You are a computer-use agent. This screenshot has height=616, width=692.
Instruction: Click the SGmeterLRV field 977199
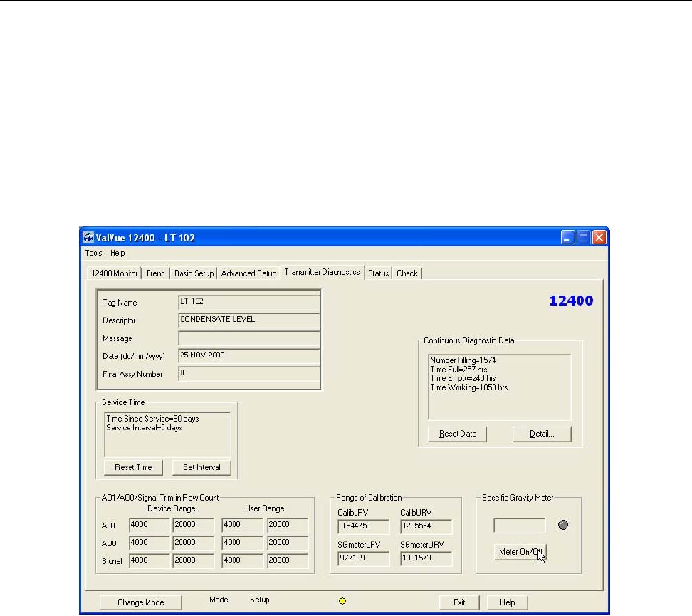click(x=363, y=558)
